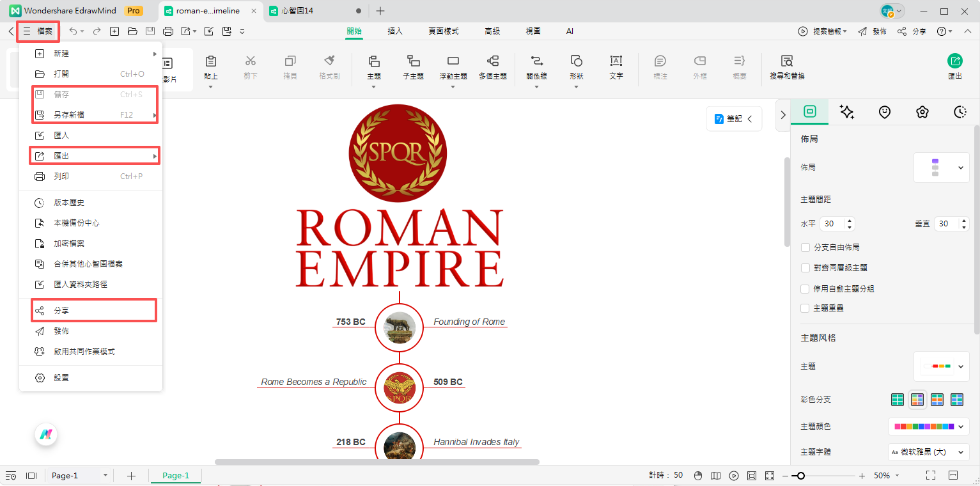Select the 子主題 subtopic icon
This screenshot has height=486, width=980.
coord(413,61)
